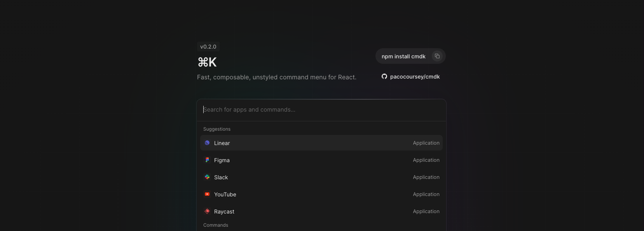Viewport: 644px width, 231px height.
Task: Click the ⌘K heading
Action: pyautogui.click(x=207, y=62)
